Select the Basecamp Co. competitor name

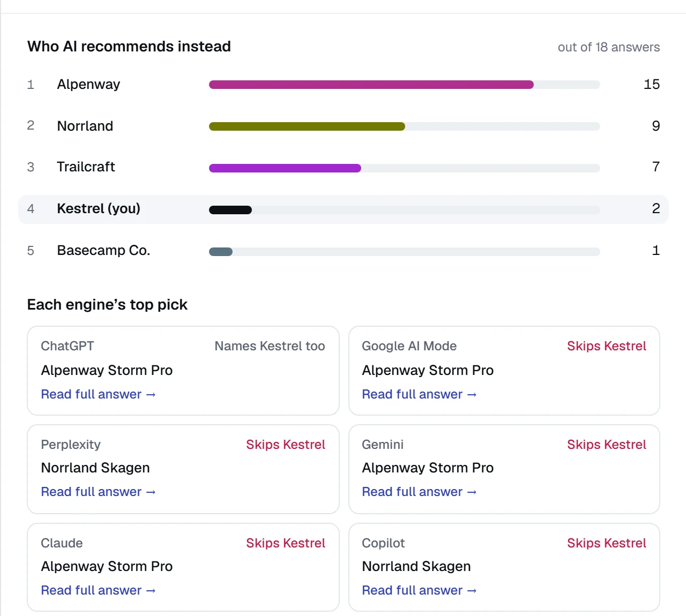(103, 250)
